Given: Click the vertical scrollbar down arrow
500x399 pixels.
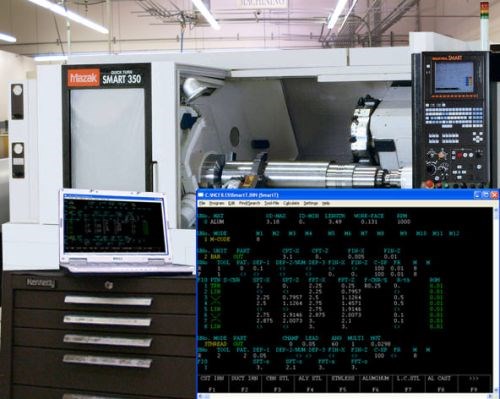Looking at the screenshot, I should [x=496, y=390].
